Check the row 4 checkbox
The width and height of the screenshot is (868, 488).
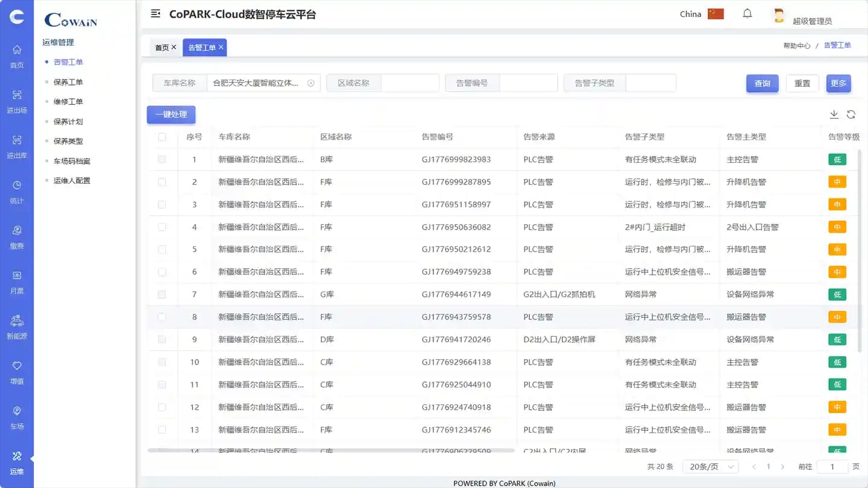pyautogui.click(x=162, y=227)
